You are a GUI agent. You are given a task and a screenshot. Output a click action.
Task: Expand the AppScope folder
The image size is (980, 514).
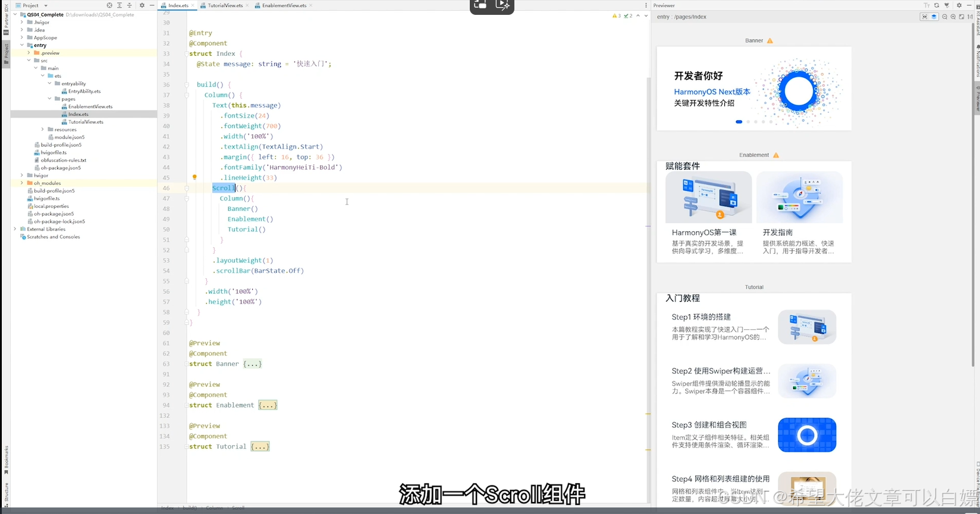tap(22, 37)
